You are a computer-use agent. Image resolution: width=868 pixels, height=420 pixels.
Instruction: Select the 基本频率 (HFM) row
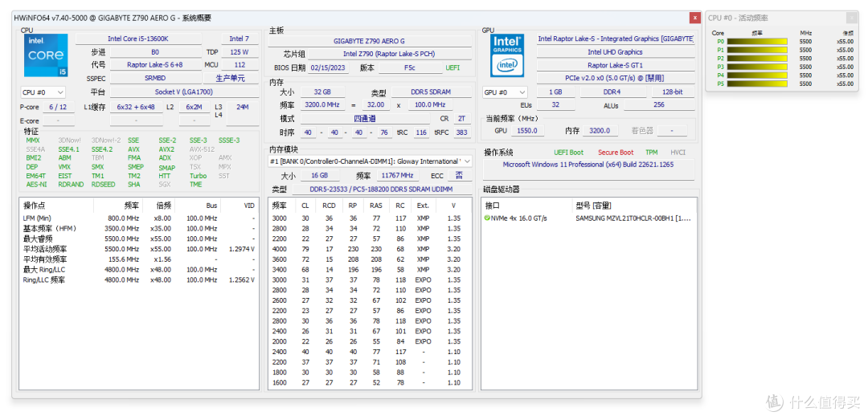139,229
